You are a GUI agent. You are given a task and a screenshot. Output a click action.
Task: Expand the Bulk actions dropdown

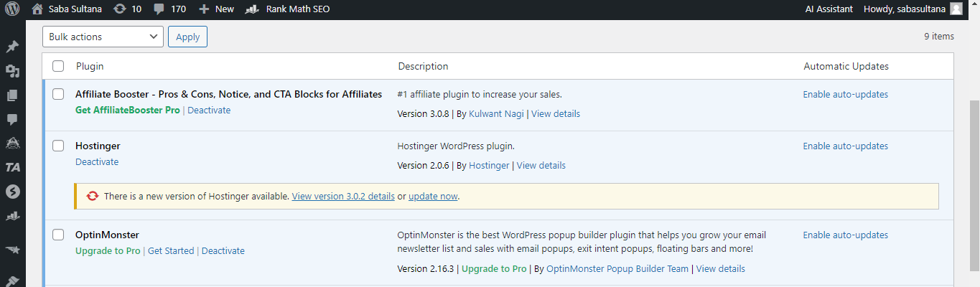(103, 37)
